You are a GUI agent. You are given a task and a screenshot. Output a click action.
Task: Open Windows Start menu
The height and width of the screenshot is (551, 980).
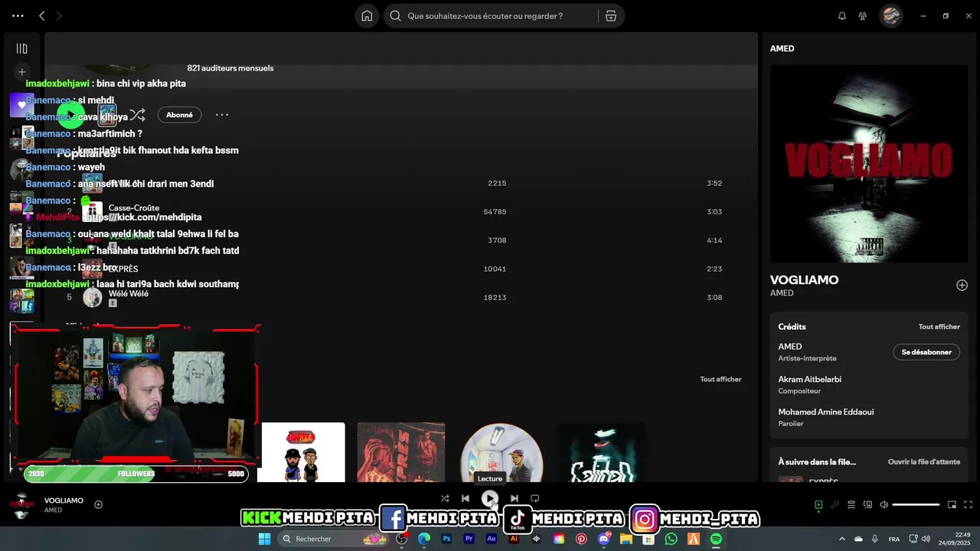[264, 539]
